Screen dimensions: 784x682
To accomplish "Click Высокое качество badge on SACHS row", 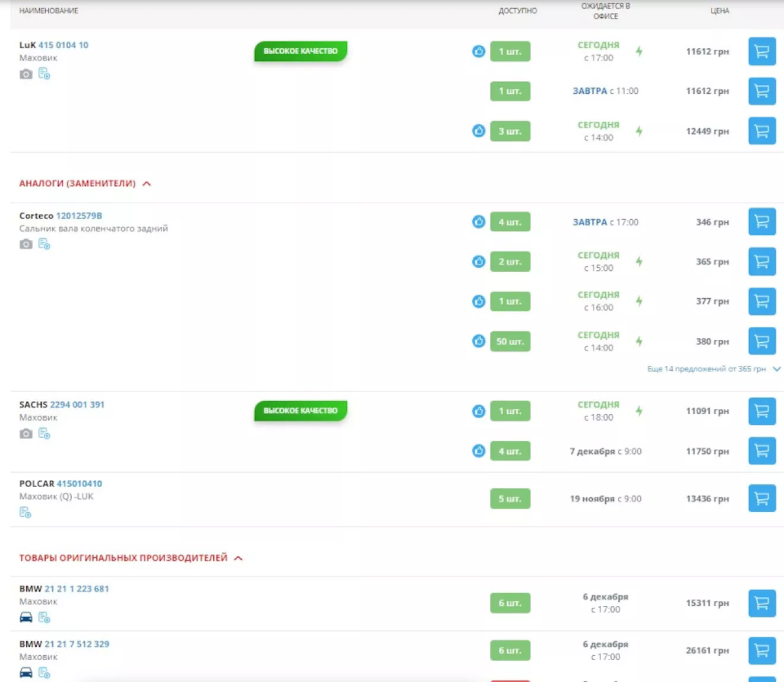I will click(x=301, y=411).
